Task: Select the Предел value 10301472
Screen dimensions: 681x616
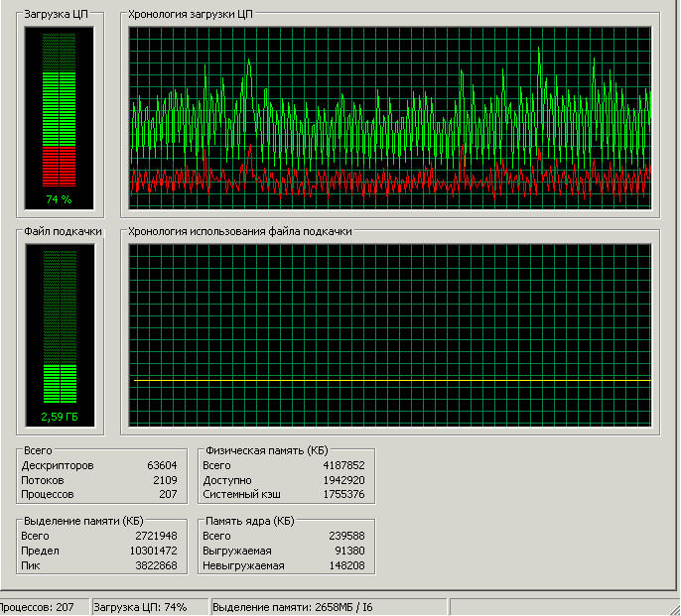Action: (x=154, y=551)
